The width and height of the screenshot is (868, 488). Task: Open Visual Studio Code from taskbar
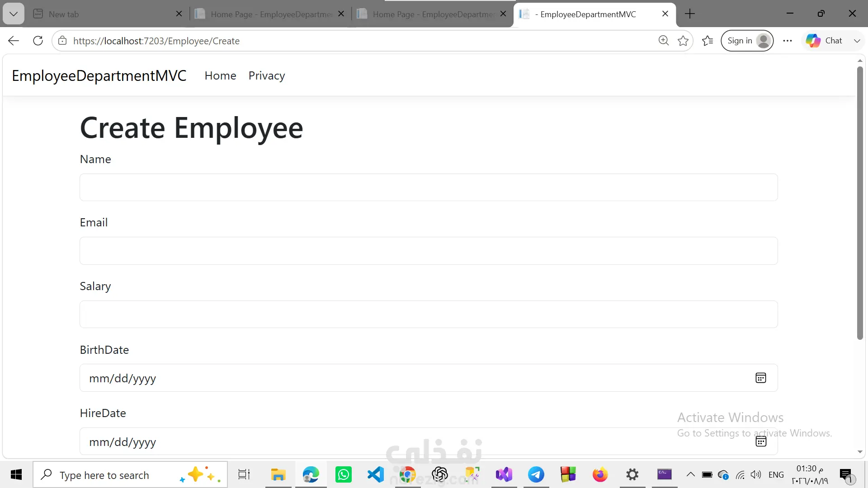[375, 474]
